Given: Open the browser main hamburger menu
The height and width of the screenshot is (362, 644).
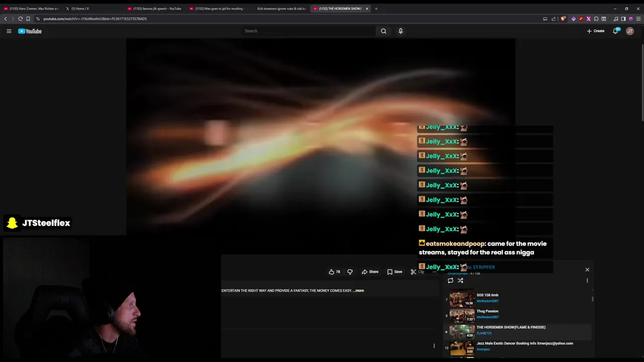Looking at the screenshot, I should click(638, 19).
